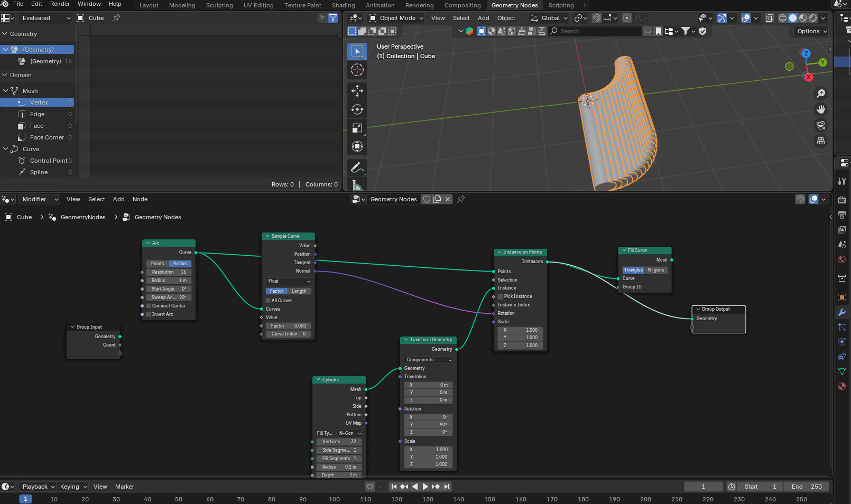Click the Factor slider in Sample Curve
The height and width of the screenshot is (504, 851).
coord(289,326)
